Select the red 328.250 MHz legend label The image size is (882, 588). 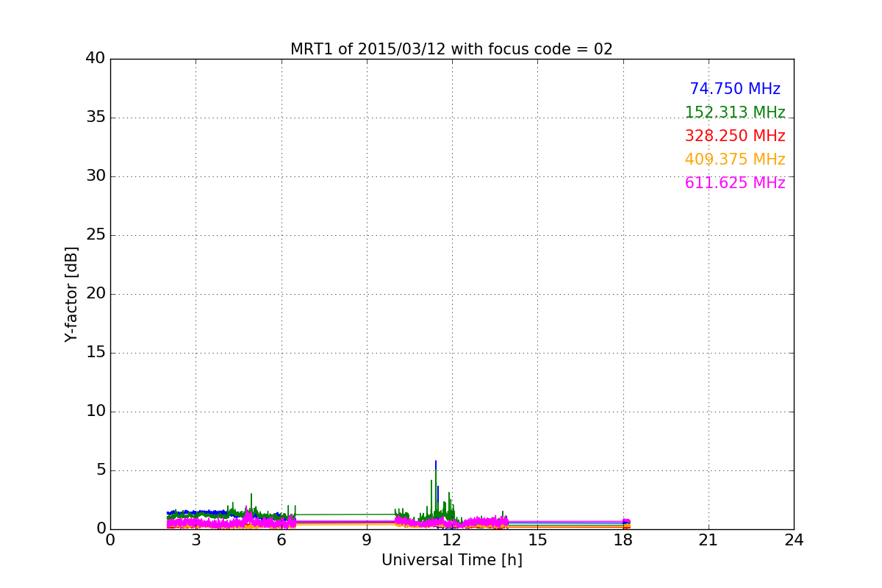click(735, 136)
